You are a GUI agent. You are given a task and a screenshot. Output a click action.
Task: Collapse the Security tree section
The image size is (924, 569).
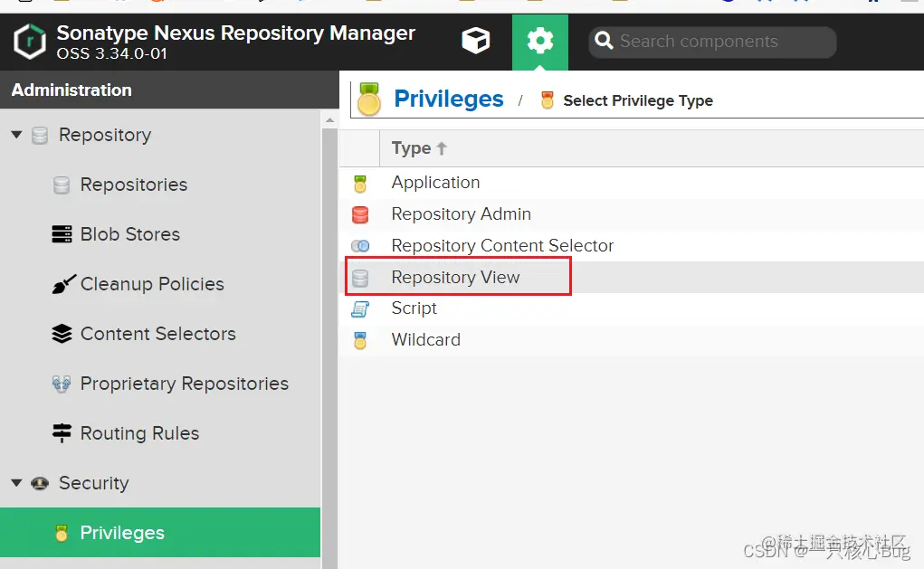17,483
